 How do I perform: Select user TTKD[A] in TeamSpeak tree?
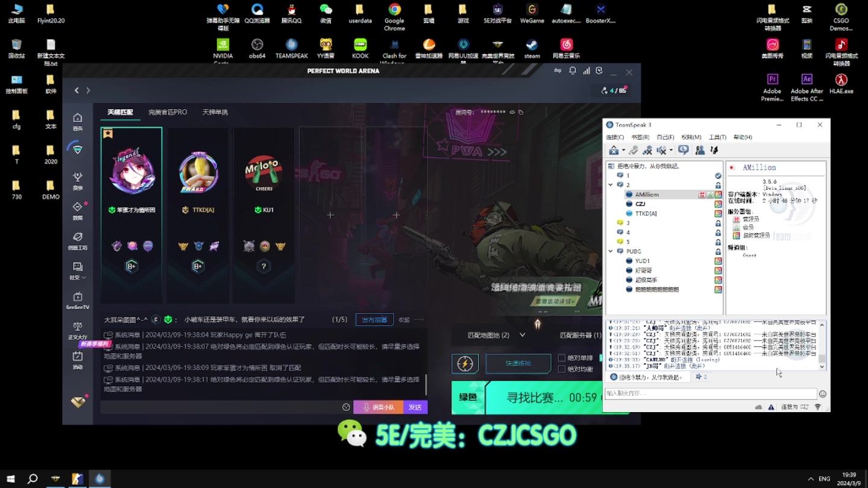click(x=646, y=213)
